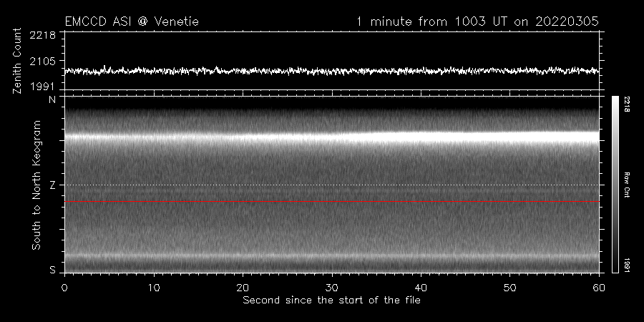Click the 1991 tick value on Zenith Count axis
644x322 pixels.
42,87
